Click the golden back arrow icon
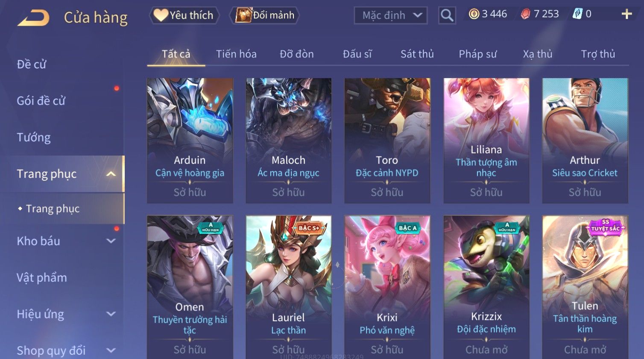Viewport: 644px width, 359px height. tap(33, 18)
